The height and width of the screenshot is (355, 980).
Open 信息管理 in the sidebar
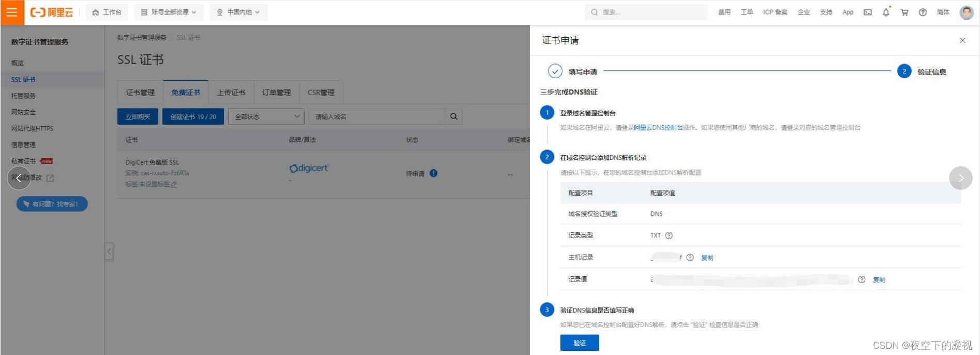pyautogui.click(x=23, y=145)
